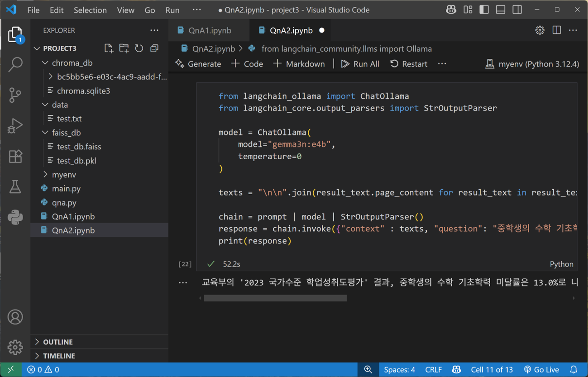
Task: Open the Explorer view in activity bar
Action: (15, 35)
